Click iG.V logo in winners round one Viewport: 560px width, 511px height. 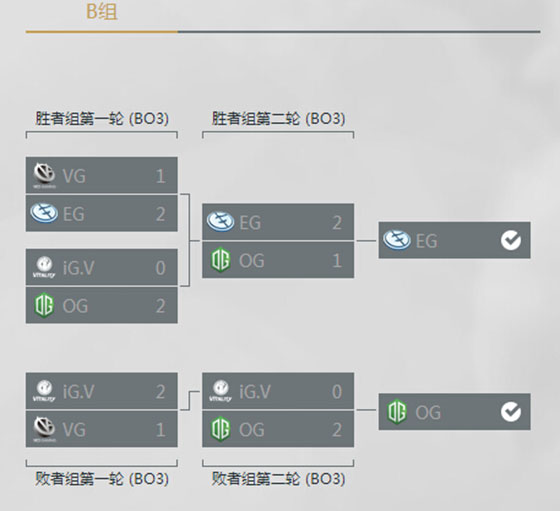click(44, 267)
